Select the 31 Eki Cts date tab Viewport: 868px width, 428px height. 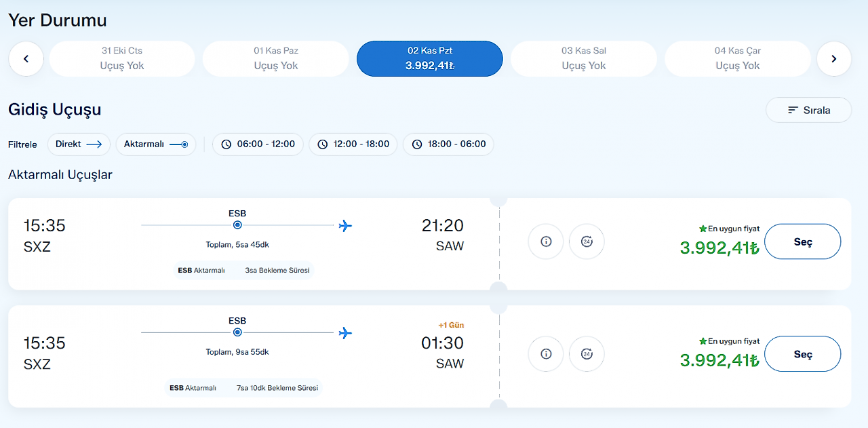pos(122,59)
